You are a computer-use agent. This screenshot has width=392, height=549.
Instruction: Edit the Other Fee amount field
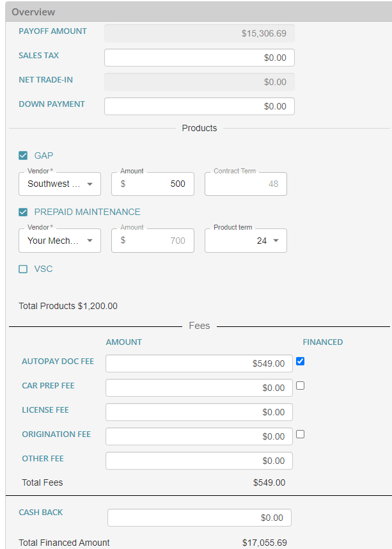click(199, 461)
